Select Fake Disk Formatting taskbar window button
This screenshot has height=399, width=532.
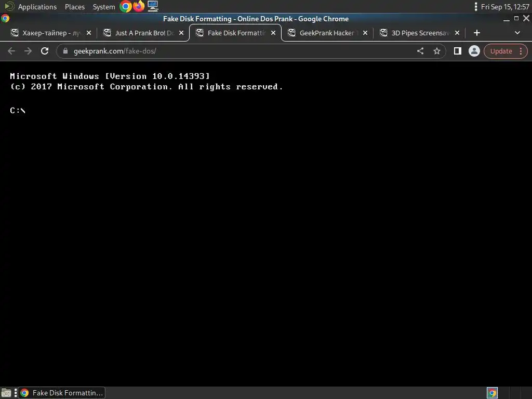[x=62, y=393]
